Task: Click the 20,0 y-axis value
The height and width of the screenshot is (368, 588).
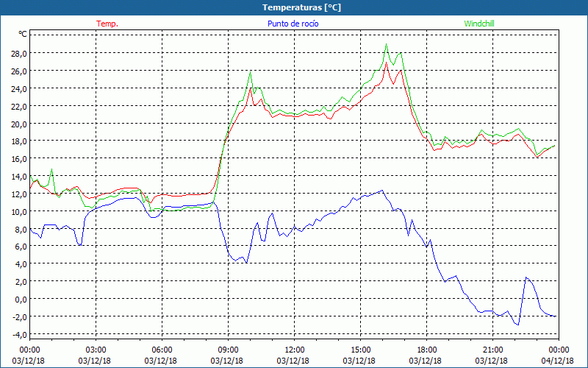Action: point(18,124)
